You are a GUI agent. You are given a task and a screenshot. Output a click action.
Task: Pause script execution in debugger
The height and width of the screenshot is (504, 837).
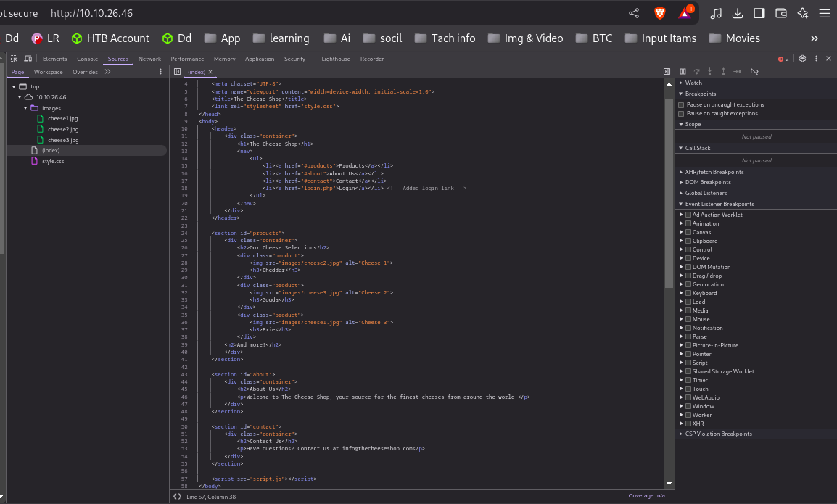tap(683, 72)
